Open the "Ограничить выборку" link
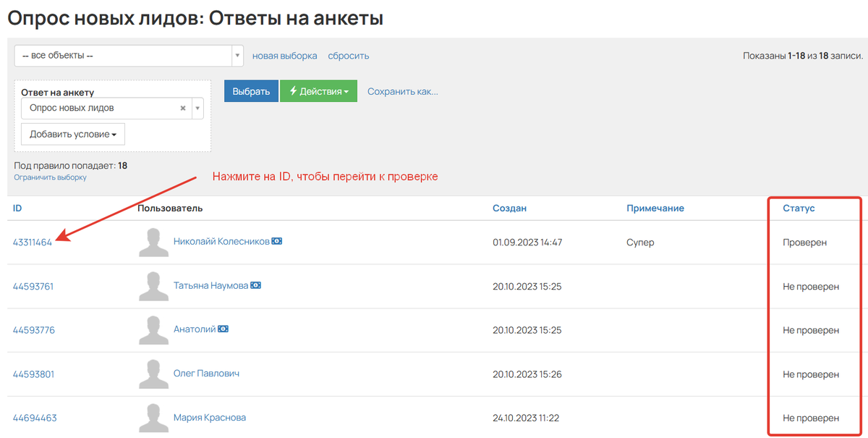Image resolution: width=868 pixels, height=438 pixels. tap(49, 176)
